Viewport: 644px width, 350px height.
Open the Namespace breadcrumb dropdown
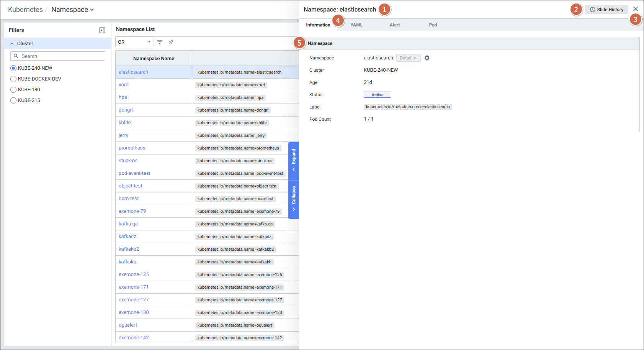(72, 10)
